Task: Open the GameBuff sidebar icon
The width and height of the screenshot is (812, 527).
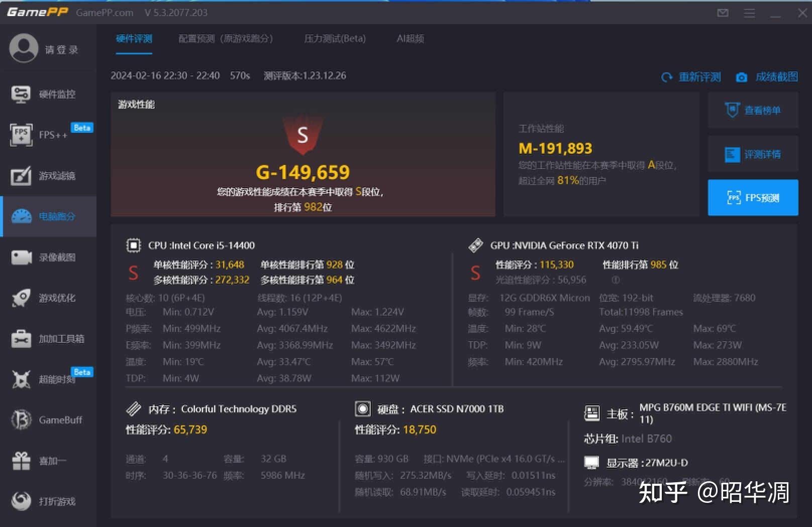Action: 21,420
